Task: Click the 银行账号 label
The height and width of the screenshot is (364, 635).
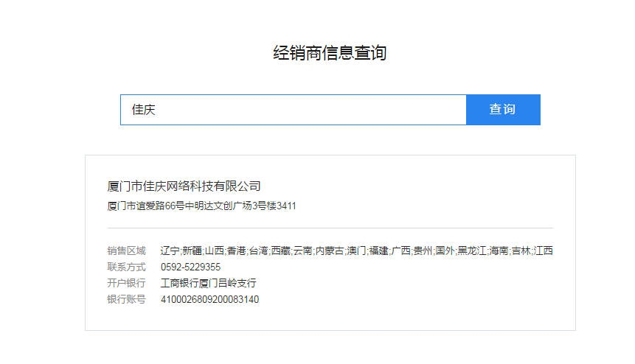Action: [x=126, y=299]
